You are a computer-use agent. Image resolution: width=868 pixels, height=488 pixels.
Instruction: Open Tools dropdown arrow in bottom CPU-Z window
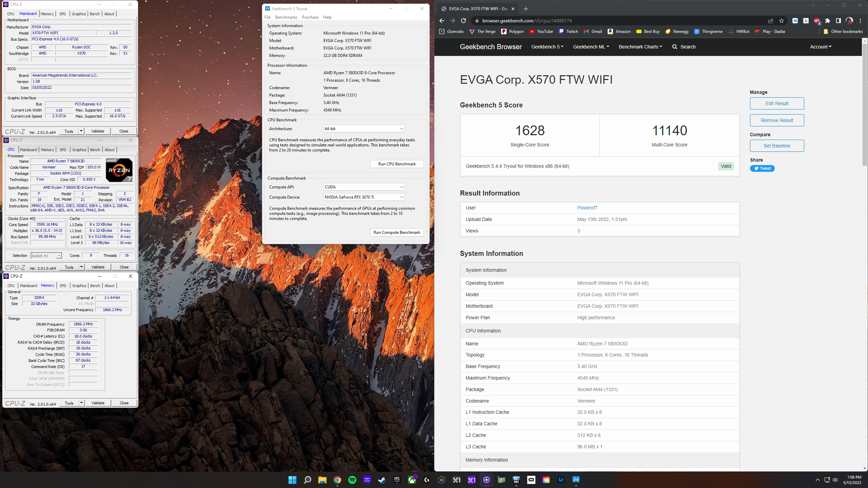tap(81, 403)
